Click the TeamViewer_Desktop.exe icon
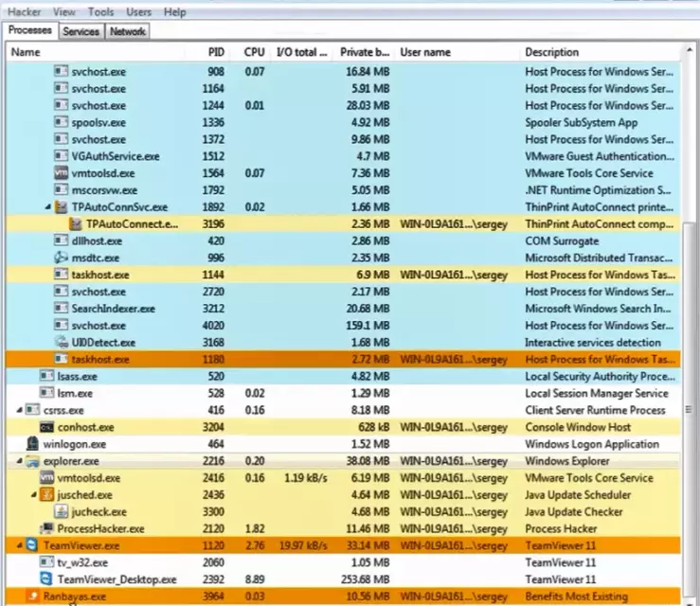Image resolution: width=700 pixels, height=606 pixels. [46, 579]
